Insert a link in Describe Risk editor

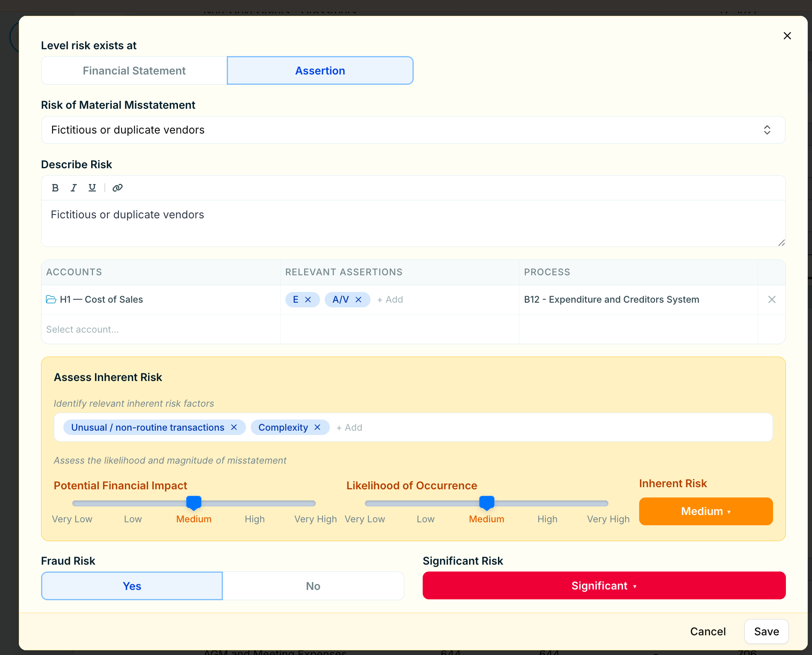(118, 188)
